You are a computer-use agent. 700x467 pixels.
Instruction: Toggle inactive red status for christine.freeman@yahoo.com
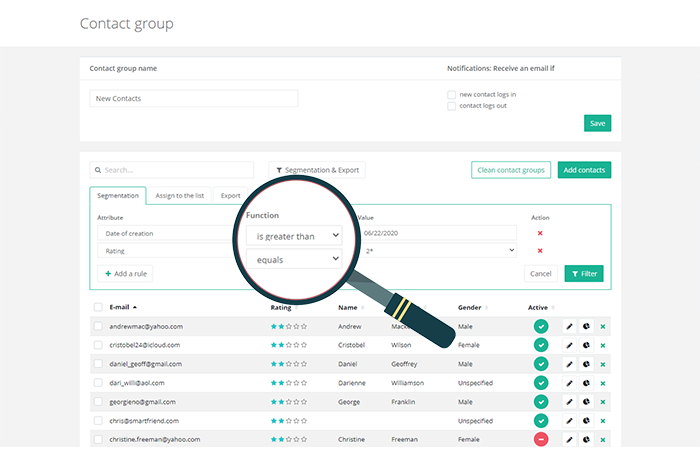(x=541, y=439)
